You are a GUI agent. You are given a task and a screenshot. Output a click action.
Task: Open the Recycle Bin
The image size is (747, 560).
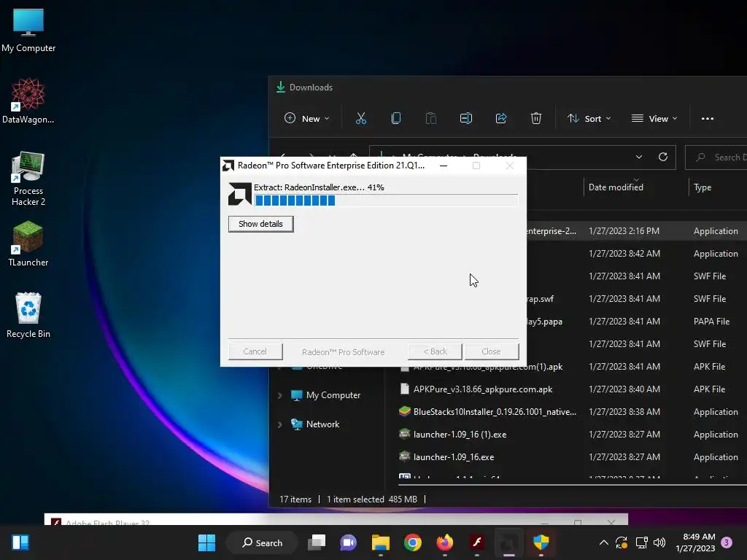(28, 315)
